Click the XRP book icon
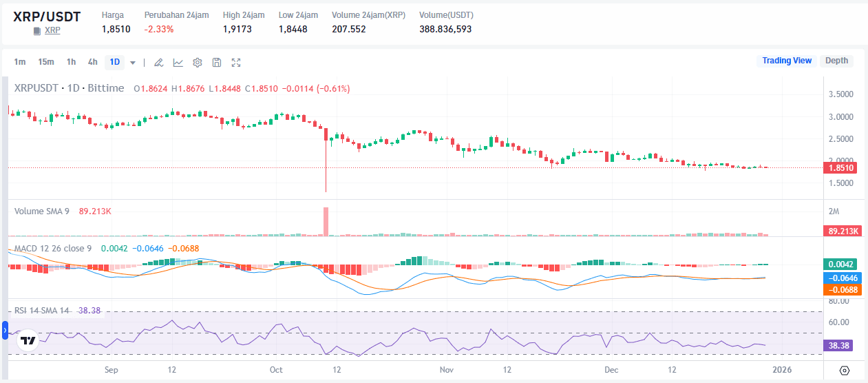This screenshot has height=383, width=868. pos(37,31)
